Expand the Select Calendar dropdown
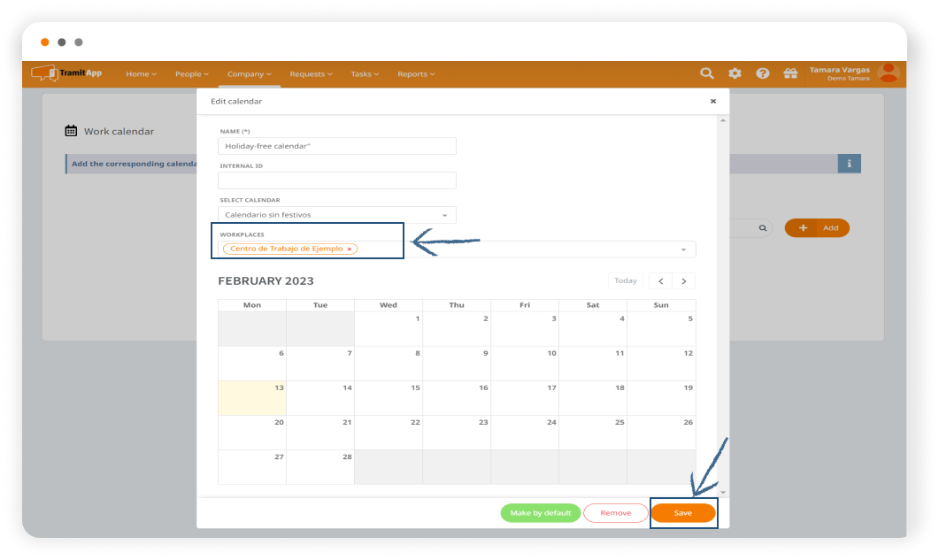The width and height of the screenshot is (939, 560). coord(444,215)
